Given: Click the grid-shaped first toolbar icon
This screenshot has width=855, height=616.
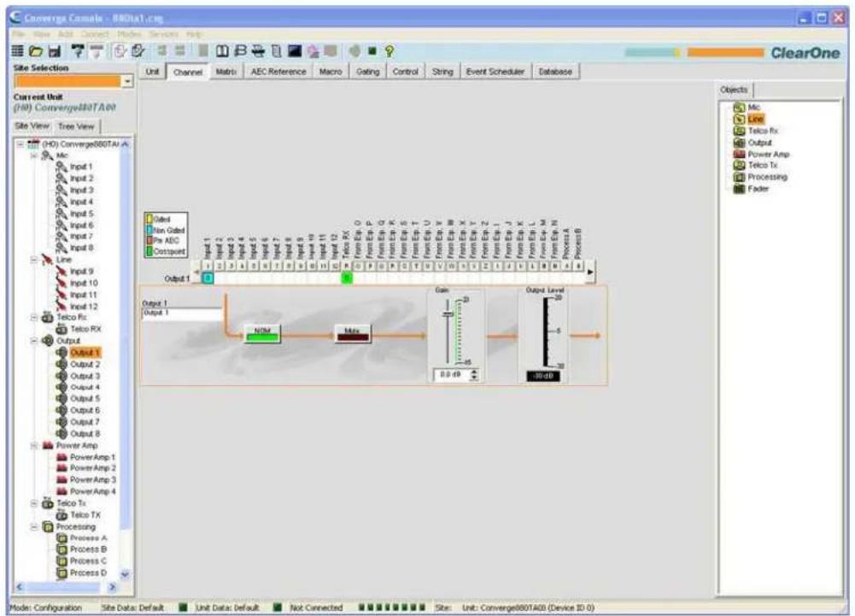Looking at the screenshot, I should (17, 51).
